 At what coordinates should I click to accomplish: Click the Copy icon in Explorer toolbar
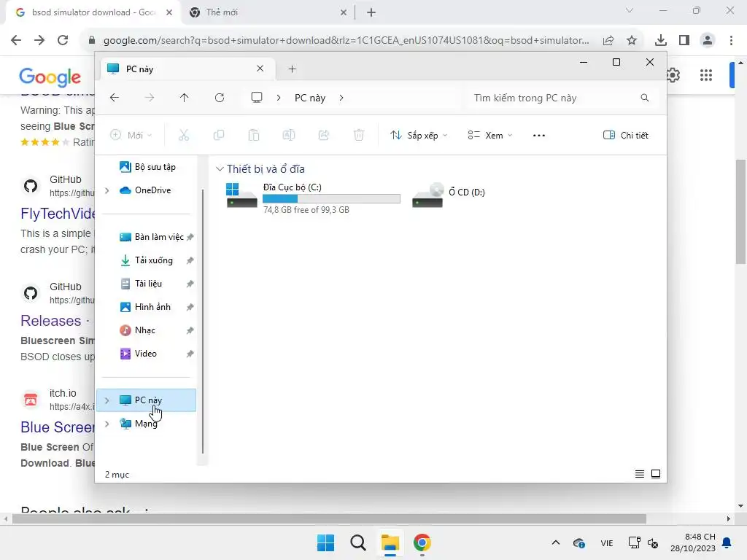coord(219,135)
